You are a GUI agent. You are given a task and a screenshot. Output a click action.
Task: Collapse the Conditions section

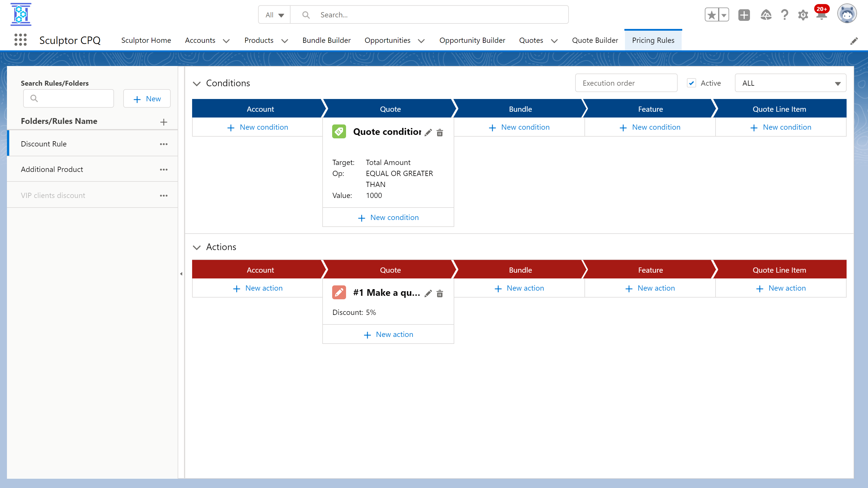(x=197, y=83)
